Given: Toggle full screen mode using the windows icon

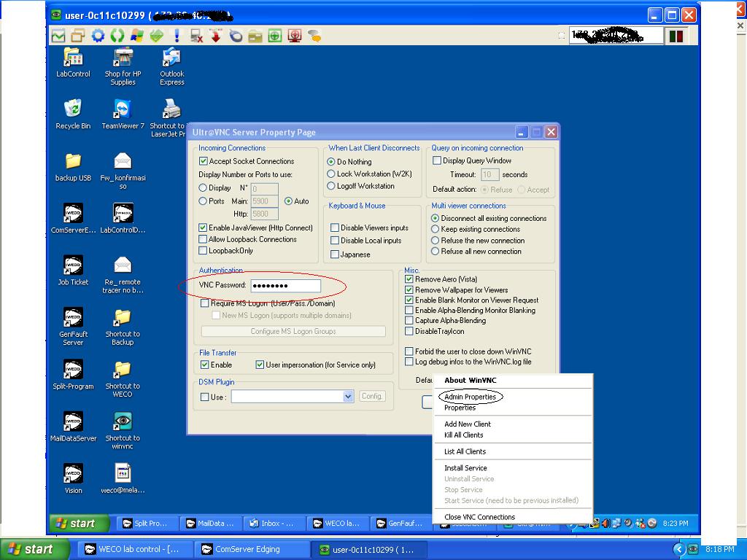Looking at the screenshot, I should click(x=77, y=36).
